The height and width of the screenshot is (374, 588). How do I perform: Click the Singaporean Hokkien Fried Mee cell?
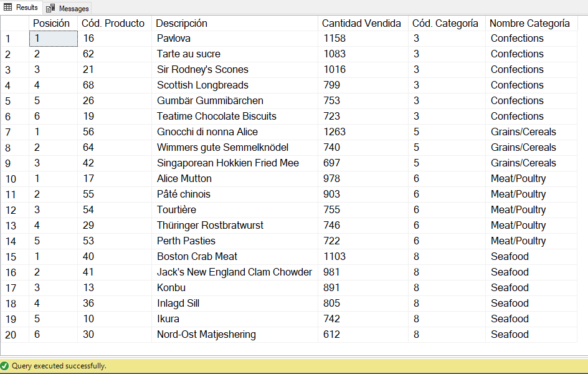point(235,163)
